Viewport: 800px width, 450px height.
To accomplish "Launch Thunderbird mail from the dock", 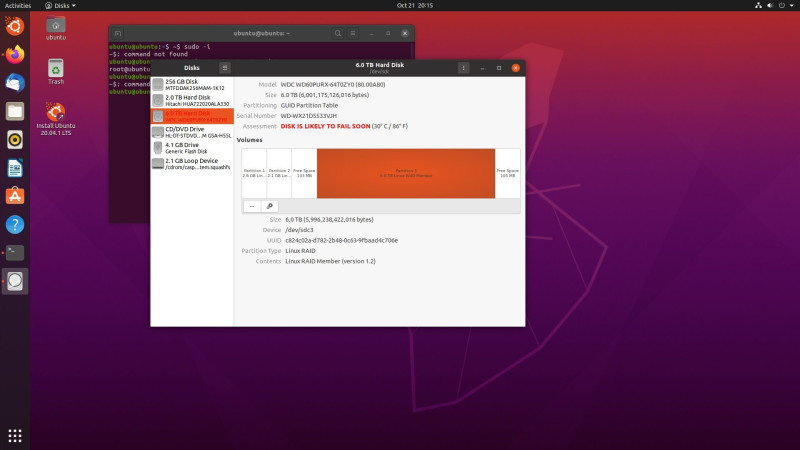I will click(x=15, y=83).
